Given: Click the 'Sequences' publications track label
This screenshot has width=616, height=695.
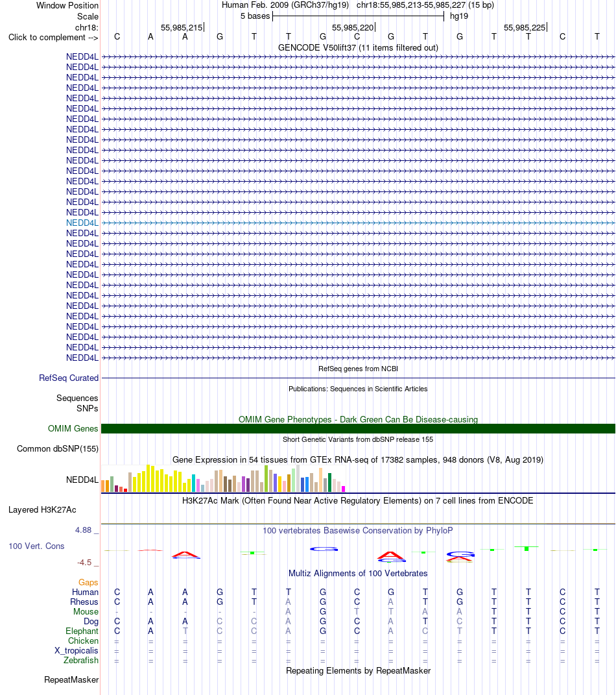Looking at the screenshot, I should coord(77,398).
